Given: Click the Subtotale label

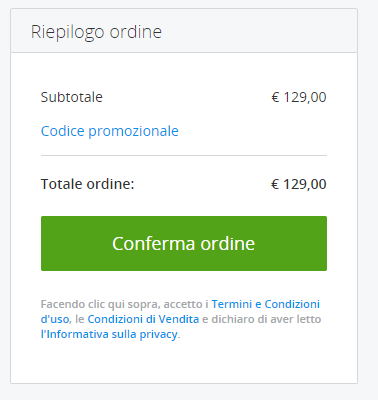Looking at the screenshot, I should [71, 97].
